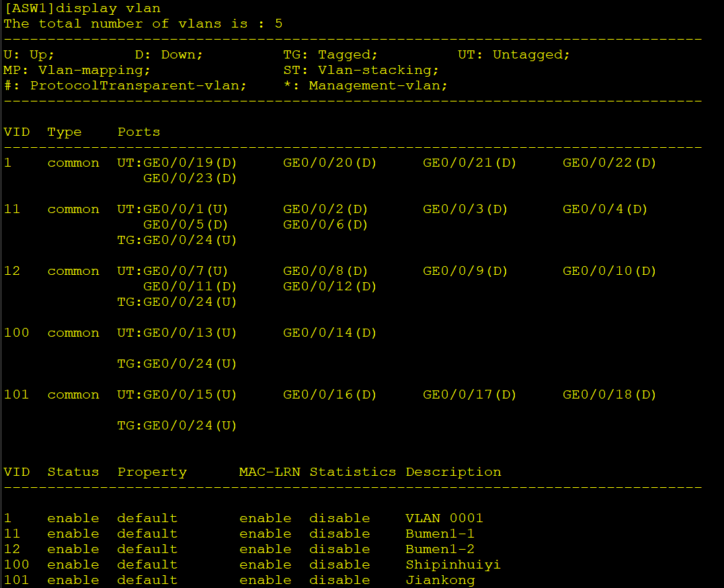Image resolution: width=724 pixels, height=588 pixels.
Task: Click 'common' type for VLAN 12
Action: coord(73,271)
